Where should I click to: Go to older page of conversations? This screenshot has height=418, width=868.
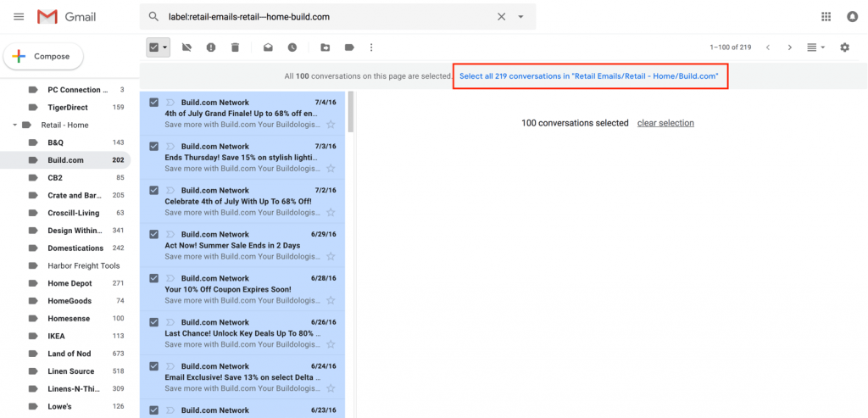pos(790,47)
